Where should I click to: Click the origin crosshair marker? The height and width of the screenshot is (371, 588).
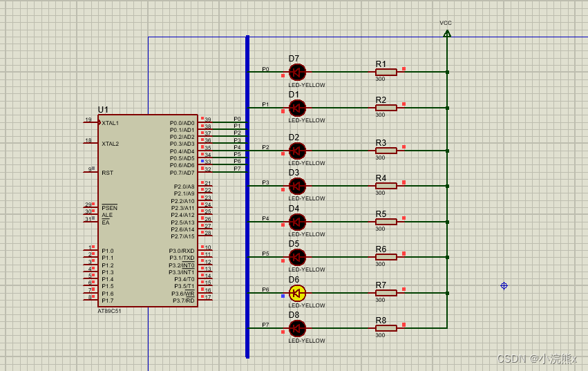504,286
